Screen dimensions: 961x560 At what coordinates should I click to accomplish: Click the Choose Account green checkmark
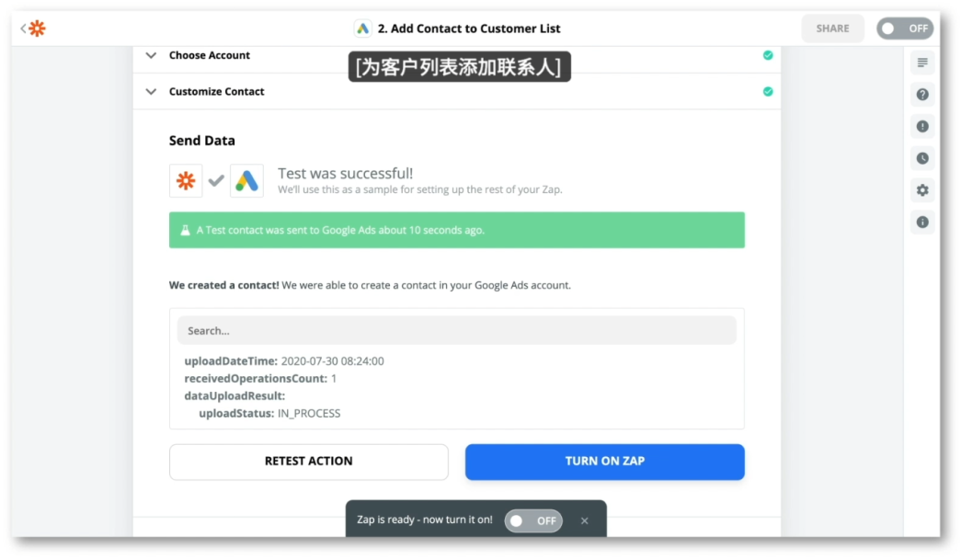coord(767,55)
